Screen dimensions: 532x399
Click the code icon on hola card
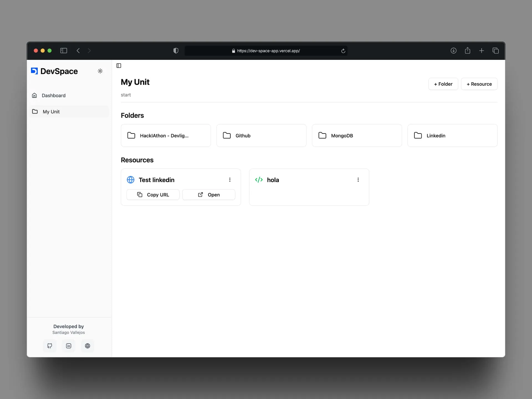259,180
